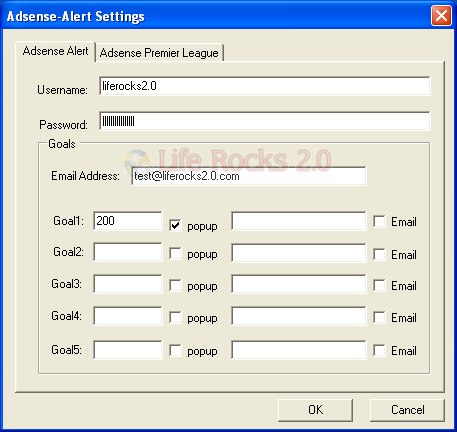Uncheck the Goal1 popup checkbox
The height and width of the screenshot is (432, 457).
[175, 225]
